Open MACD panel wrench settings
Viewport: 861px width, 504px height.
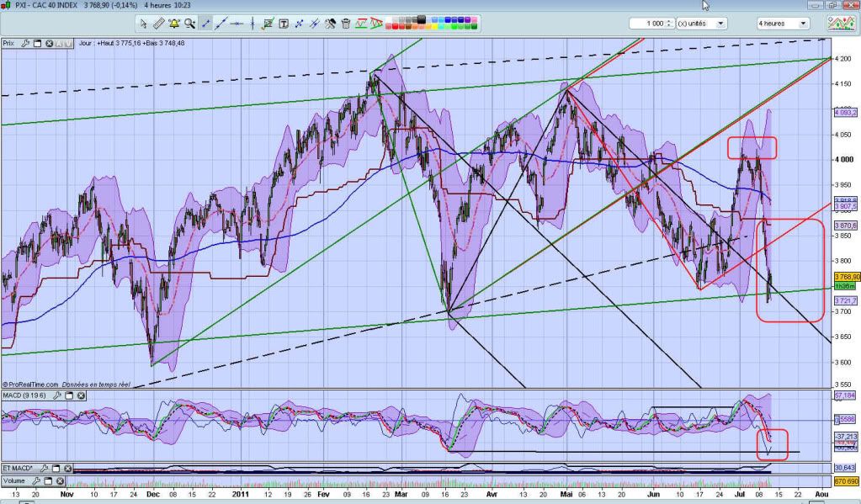pyautogui.click(x=56, y=395)
